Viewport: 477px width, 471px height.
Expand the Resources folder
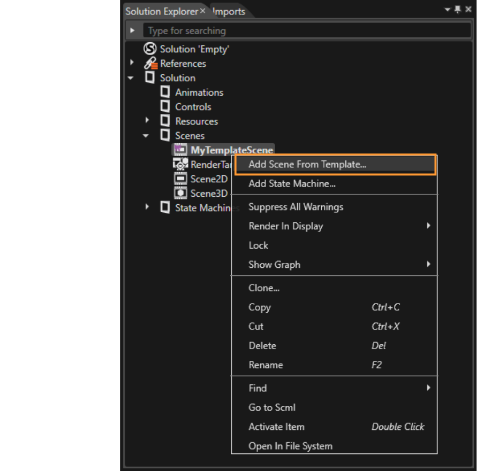[147, 120]
